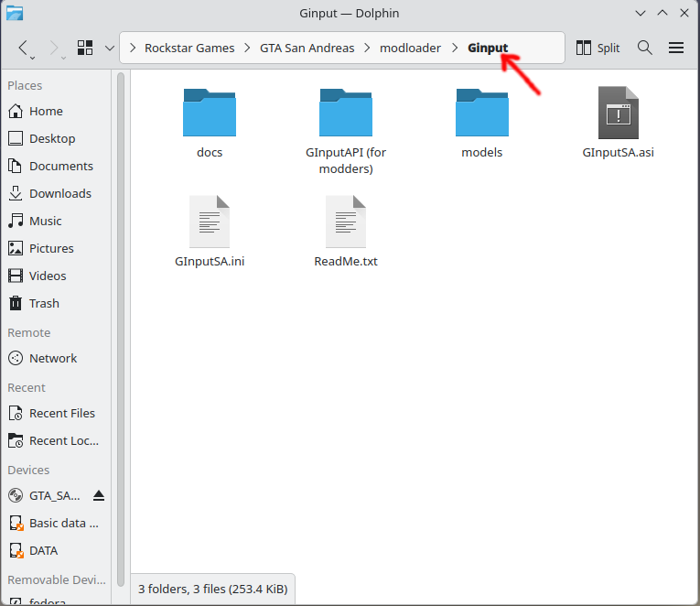Open the search magnifier
Image resolution: width=700 pixels, height=606 pixels.
645,48
